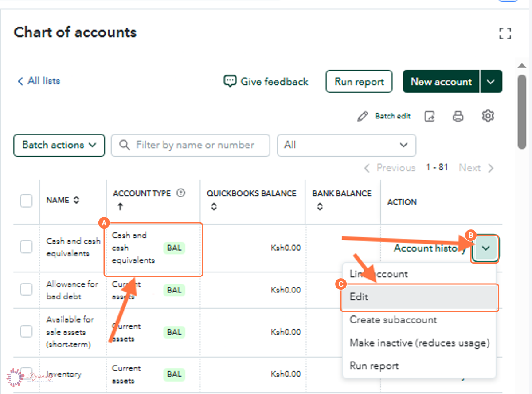Click the Inventory account name
The image size is (532, 394).
pos(64,374)
